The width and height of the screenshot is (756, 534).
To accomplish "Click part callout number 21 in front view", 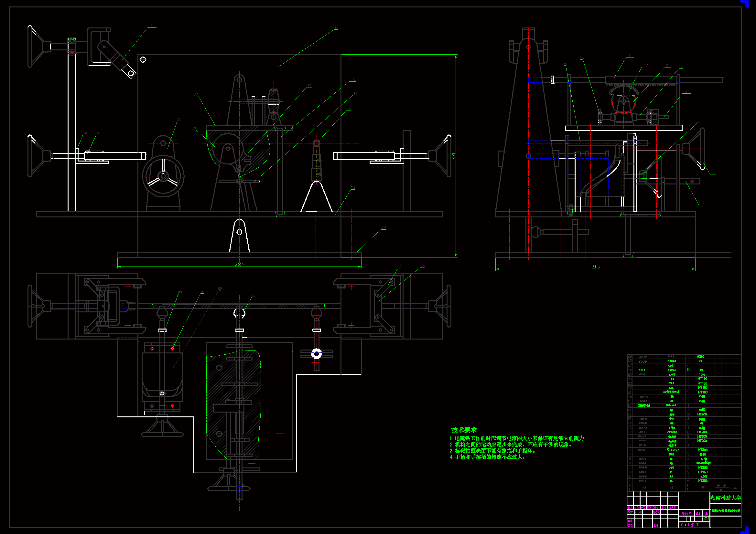I will [179, 120].
